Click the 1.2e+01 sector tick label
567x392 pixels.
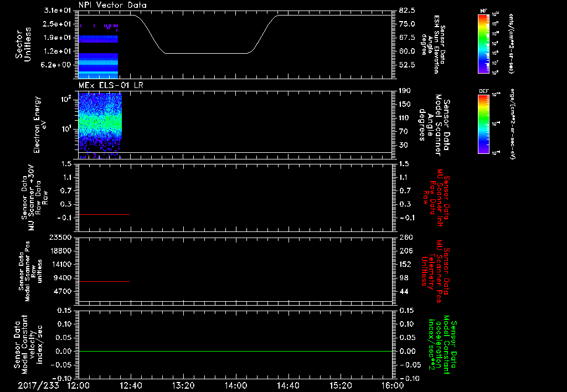[58, 51]
